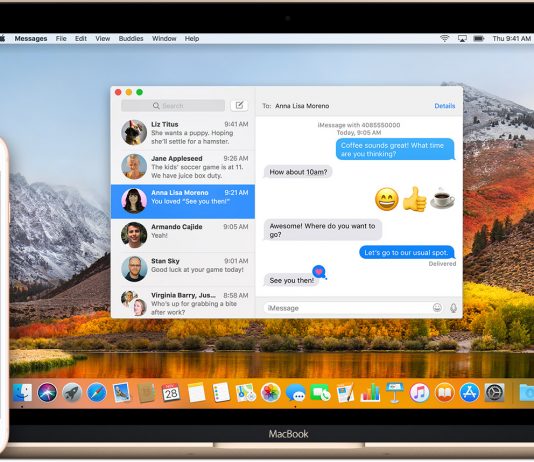The height and width of the screenshot is (462, 534).
Task: Click the Thu 9:41 AM clock
Action: (512, 38)
